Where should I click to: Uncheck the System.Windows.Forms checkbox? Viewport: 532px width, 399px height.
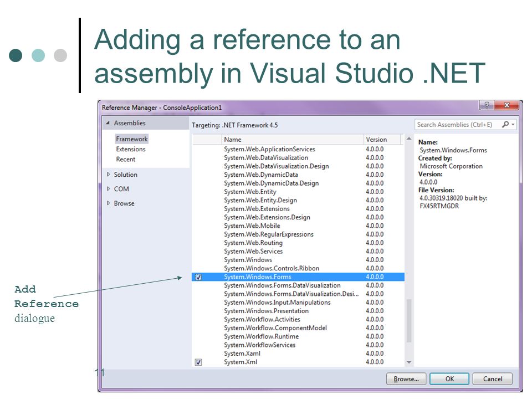coord(198,277)
